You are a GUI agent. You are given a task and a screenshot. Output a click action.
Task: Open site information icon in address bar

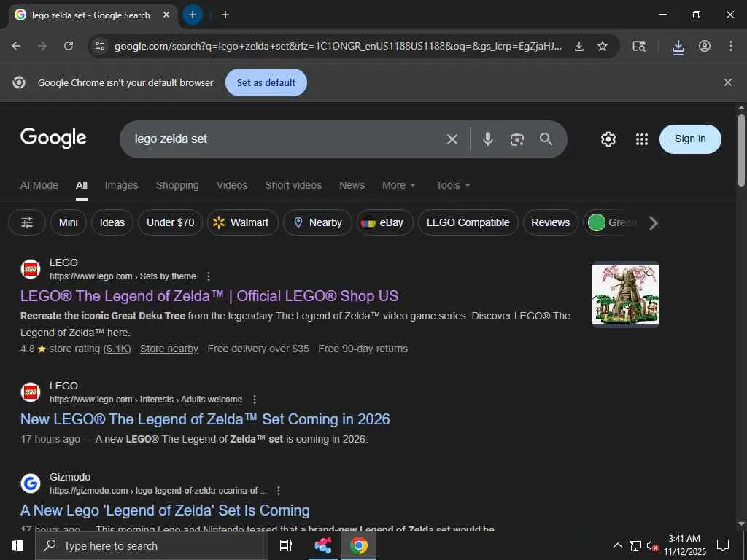tap(99, 46)
